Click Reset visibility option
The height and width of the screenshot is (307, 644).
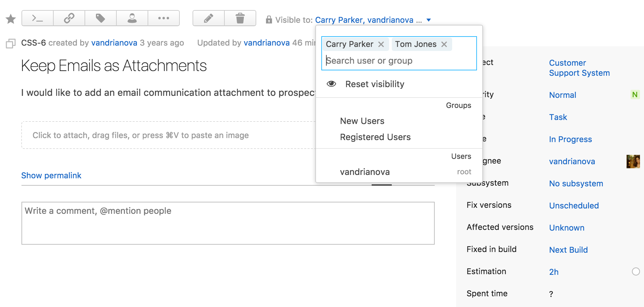(x=374, y=84)
